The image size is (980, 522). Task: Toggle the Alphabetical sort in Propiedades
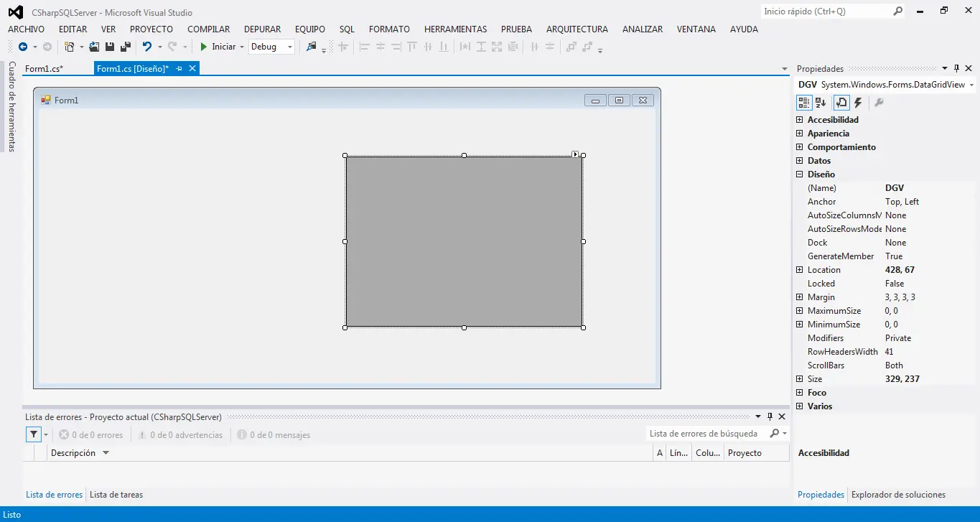point(821,103)
